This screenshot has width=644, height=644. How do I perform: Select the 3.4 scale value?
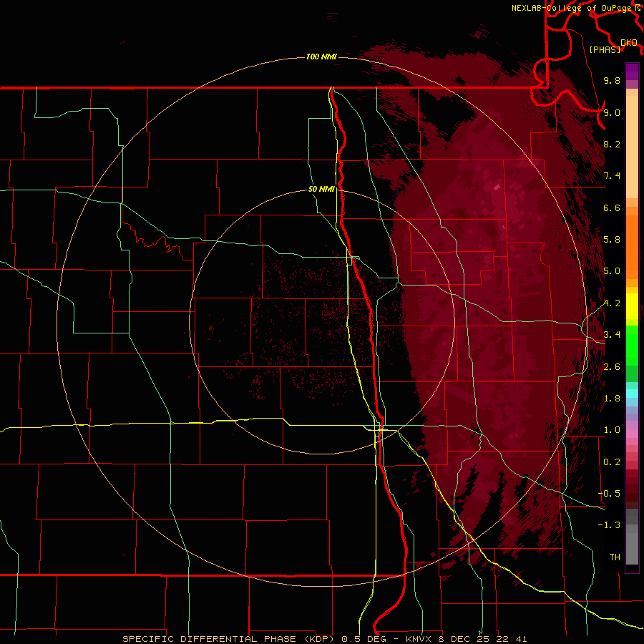612,335
